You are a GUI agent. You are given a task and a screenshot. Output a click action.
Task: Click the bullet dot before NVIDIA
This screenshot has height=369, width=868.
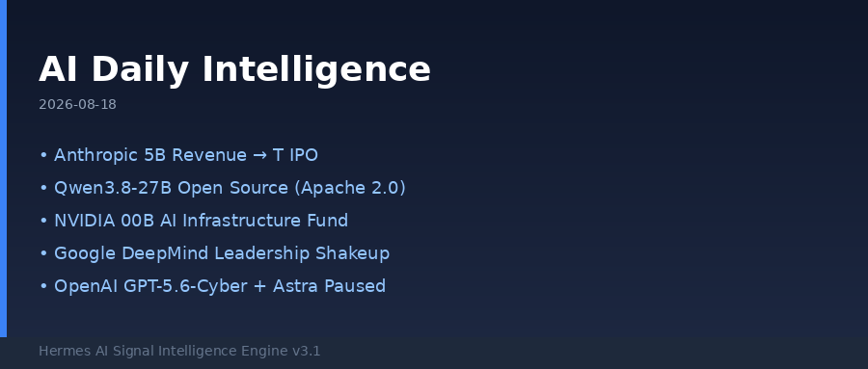(x=43, y=222)
